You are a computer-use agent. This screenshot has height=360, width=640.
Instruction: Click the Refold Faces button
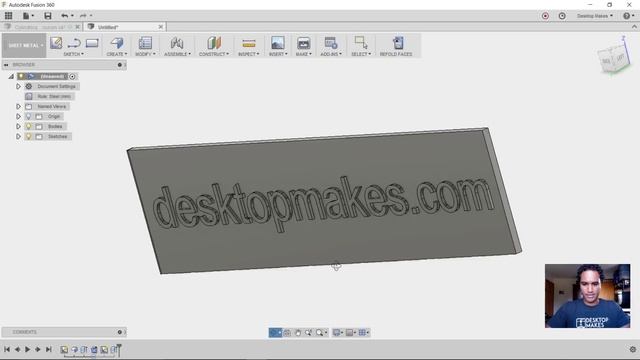[396, 45]
